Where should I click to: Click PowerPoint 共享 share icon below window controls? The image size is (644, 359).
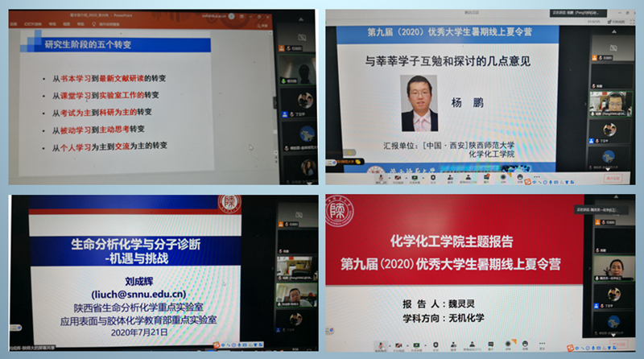264,24
